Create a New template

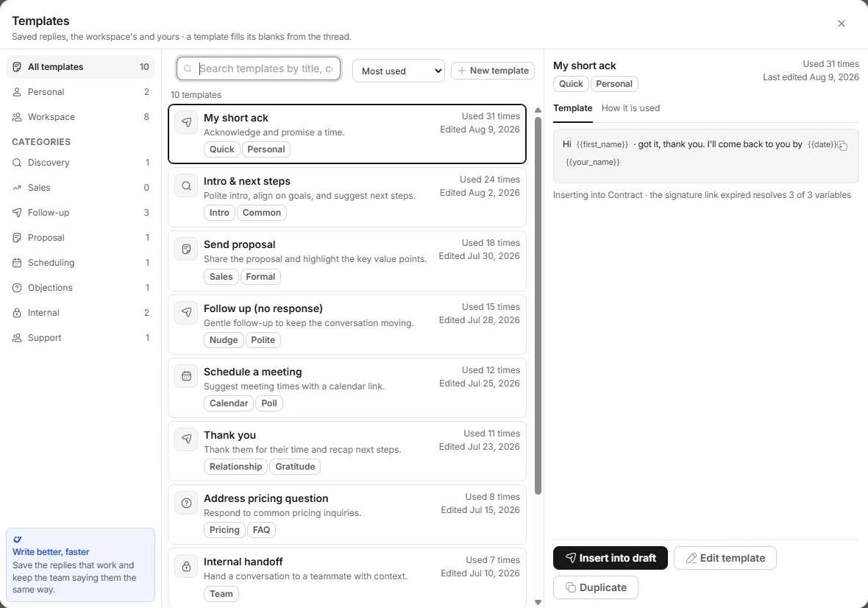click(493, 71)
